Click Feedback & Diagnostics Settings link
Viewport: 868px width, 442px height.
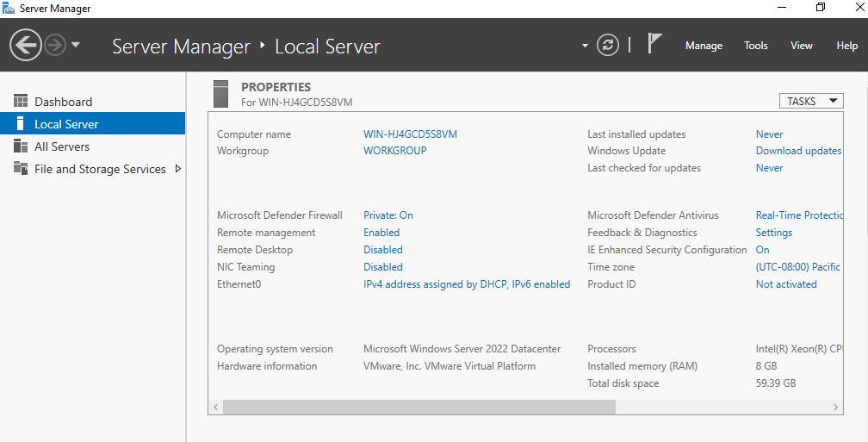click(x=774, y=233)
